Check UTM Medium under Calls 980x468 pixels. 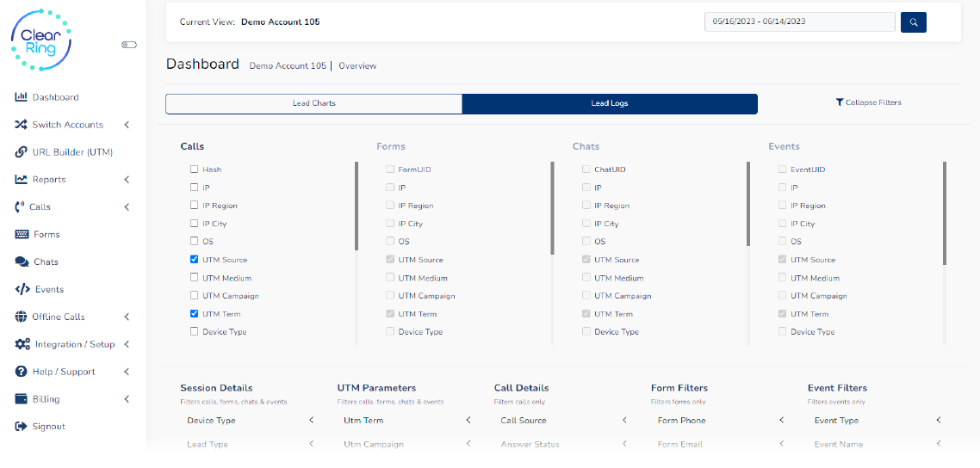tap(195, 278)
